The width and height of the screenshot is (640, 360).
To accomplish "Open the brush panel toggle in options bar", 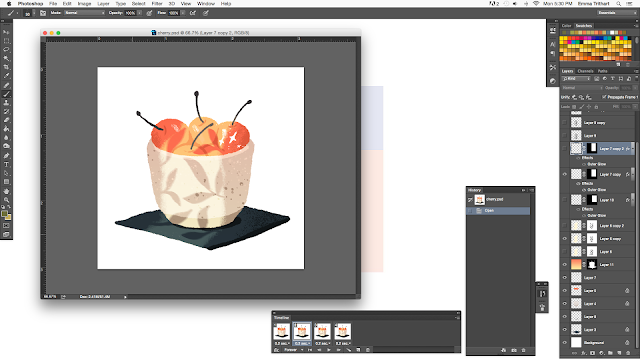I will 43,13.
